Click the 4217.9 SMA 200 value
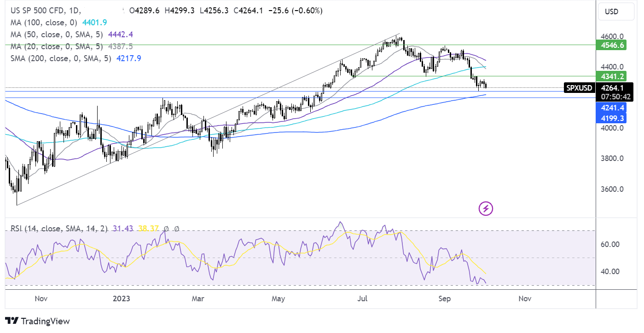 tap(128, 58)
